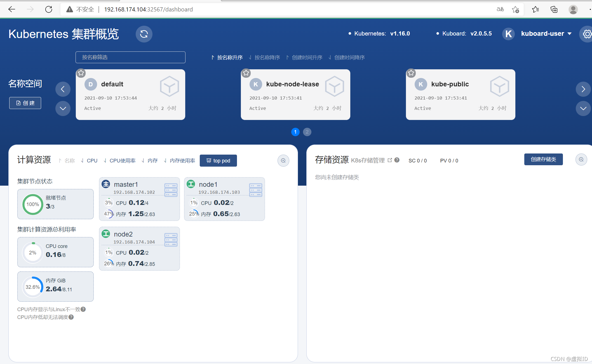
Task: Mark the kube-public namespace as favorite
Action: pos(411,73)
